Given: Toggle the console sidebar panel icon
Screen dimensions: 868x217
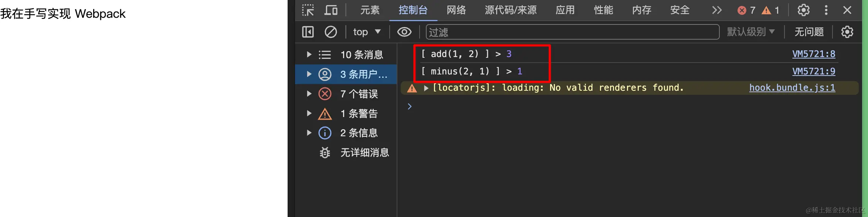Looking at the screenshot, I should [308, 32].
